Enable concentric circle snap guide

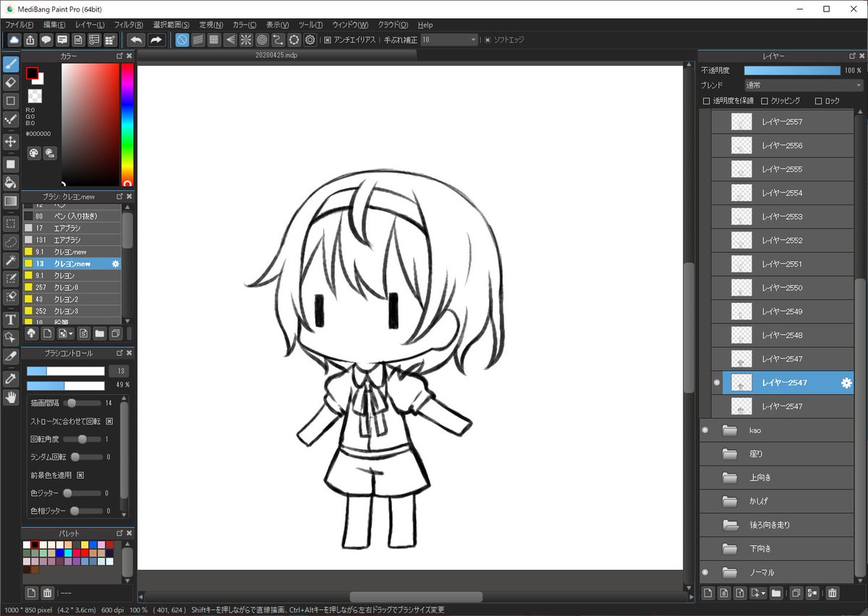tap(262, 40)
